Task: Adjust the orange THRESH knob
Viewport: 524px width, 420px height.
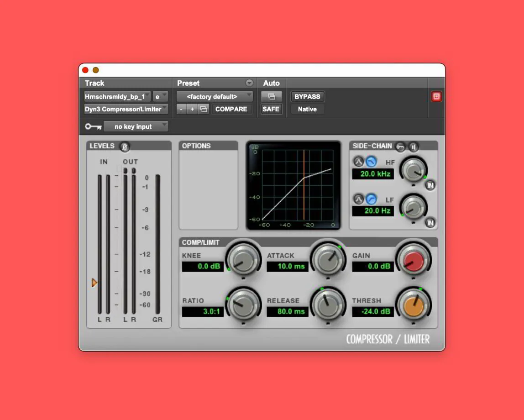Action: tap(414, 305)
